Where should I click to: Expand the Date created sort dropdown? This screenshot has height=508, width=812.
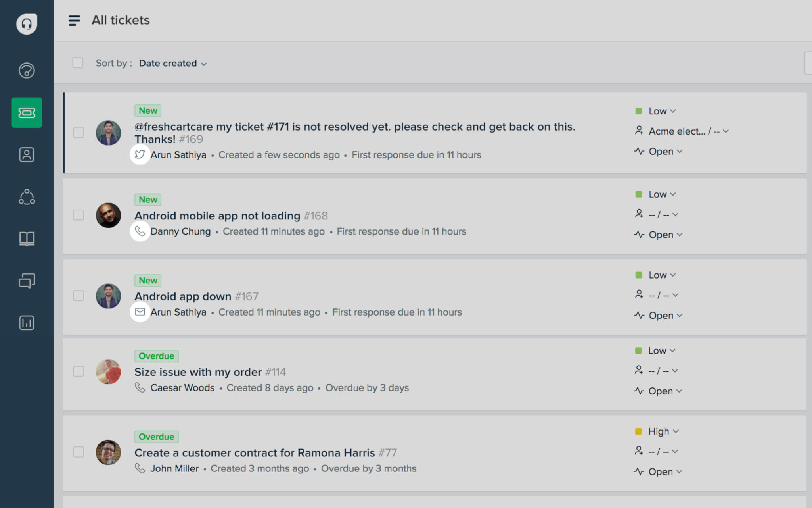point(172,63)
